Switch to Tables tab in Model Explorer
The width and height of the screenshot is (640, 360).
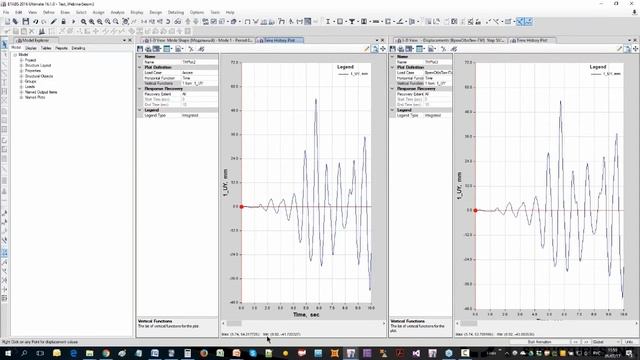(x=46, y=48)
